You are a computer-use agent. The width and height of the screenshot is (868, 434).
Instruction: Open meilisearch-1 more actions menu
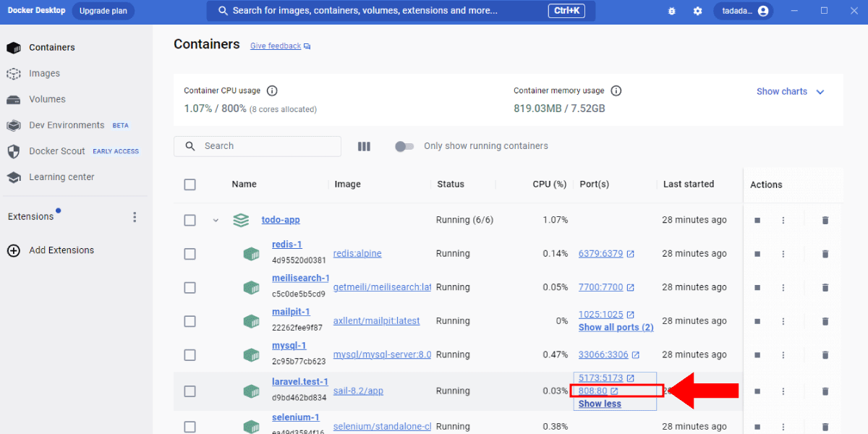[783, 288]
